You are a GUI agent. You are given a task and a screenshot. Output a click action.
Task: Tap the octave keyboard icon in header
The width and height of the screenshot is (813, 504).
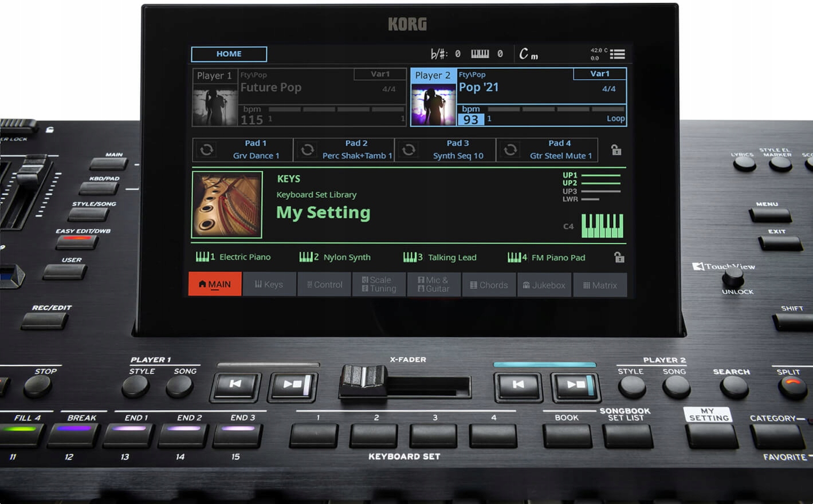coord(480,54)
